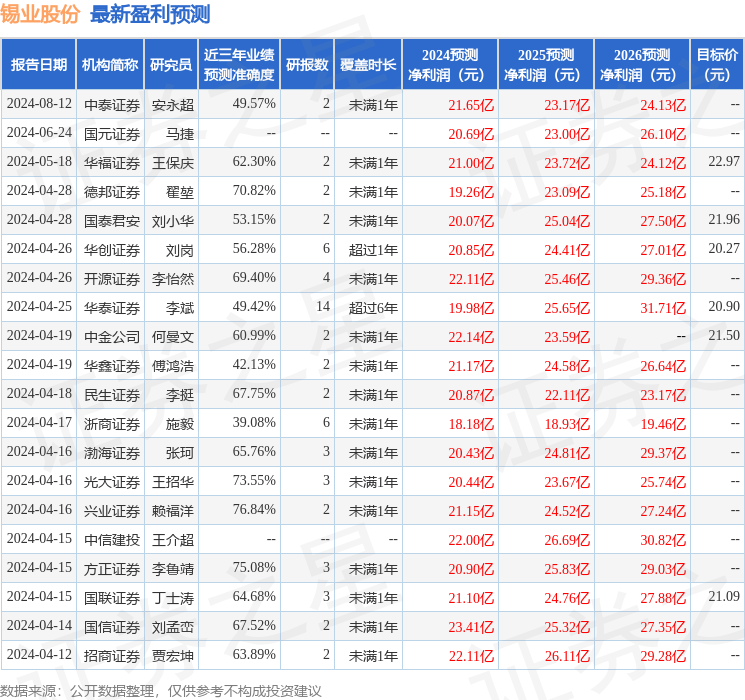
Task: Click the 2024 forecast 23.41亿
Action: point(471,627)
